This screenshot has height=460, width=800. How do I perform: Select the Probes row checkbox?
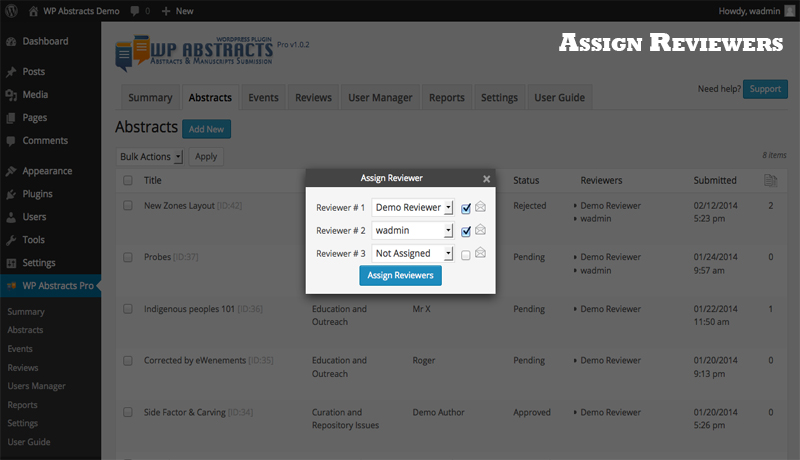click(x=128, y=257)
